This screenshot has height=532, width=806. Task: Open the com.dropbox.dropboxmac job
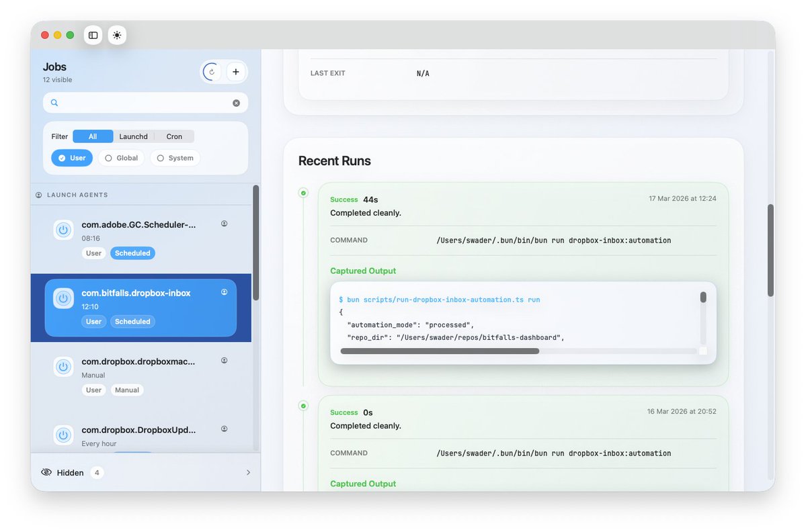point(141,376)
